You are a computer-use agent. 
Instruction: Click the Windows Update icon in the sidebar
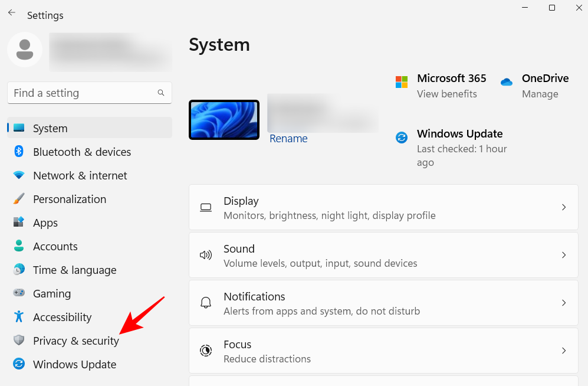(x=18, y=364)
